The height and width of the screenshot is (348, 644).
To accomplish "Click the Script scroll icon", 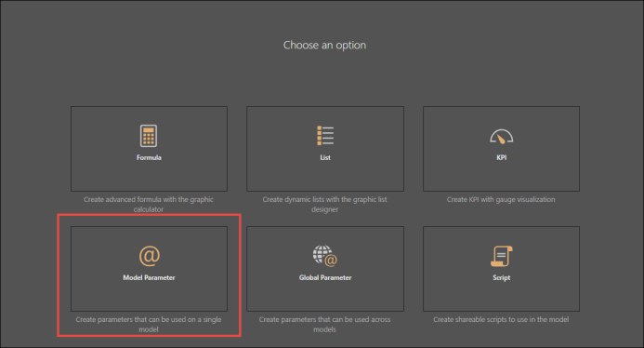I will click(x=502, y=256).
